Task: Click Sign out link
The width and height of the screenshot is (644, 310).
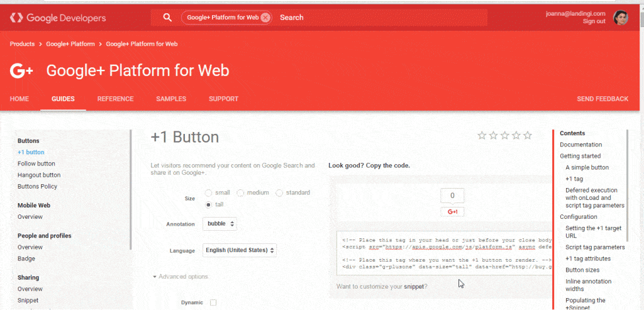Action: pyautogui.click(x=594, y=21)
